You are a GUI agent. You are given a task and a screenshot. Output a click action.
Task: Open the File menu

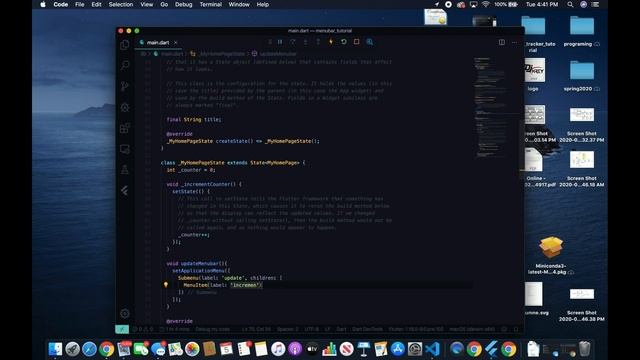click(x=80, y=4)
